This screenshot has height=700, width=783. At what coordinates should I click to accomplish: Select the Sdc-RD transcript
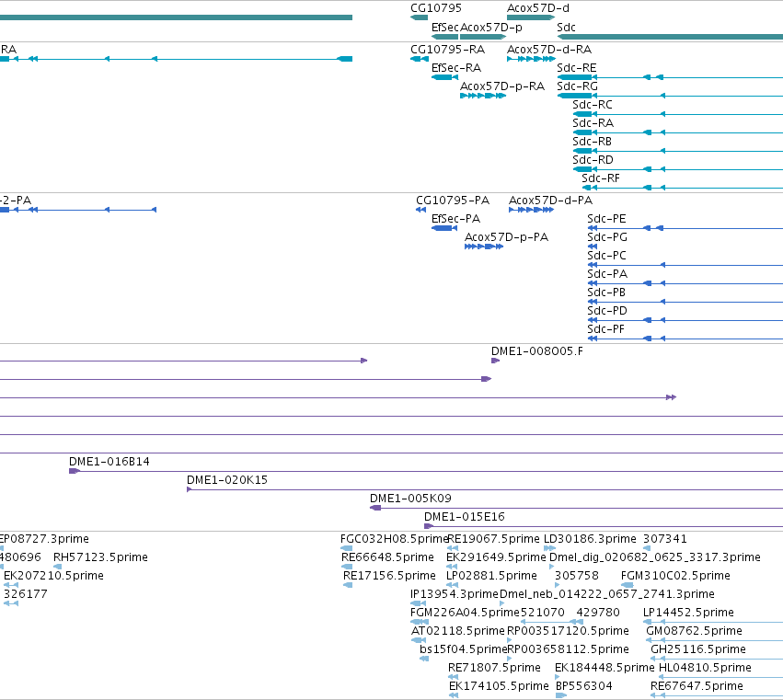[x=677, y=169]
